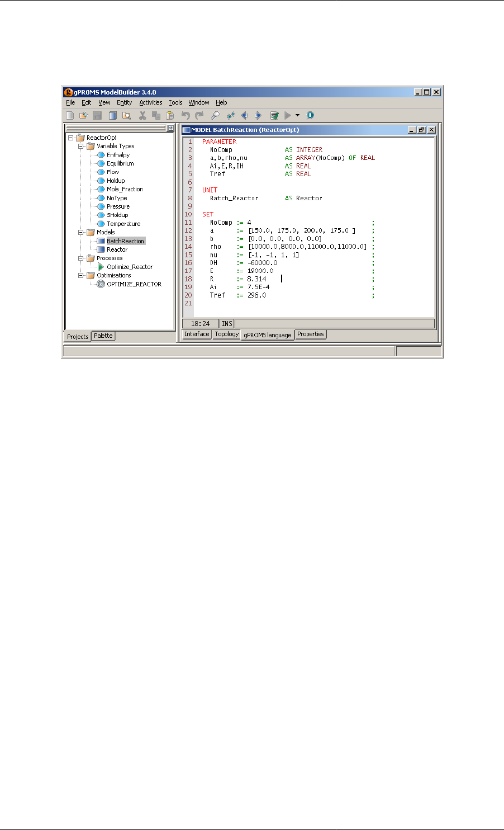
Task: Select the Mole_Fraction variable type
Action: tap(125, 189)
